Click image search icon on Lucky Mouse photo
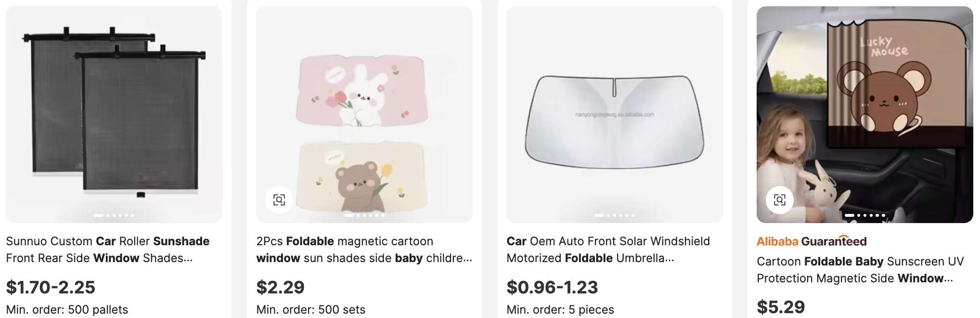This screenshot has width=980, height=318. [780, 199]
